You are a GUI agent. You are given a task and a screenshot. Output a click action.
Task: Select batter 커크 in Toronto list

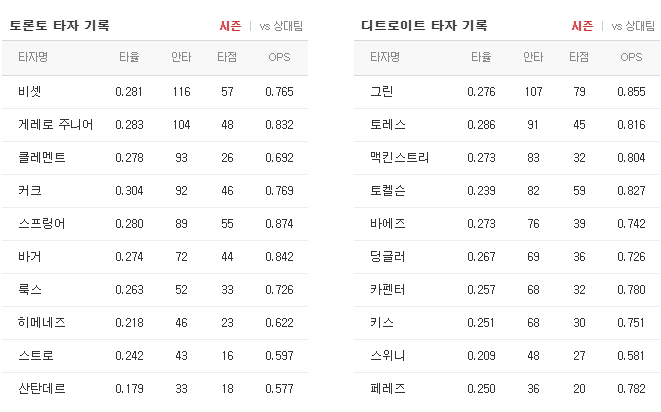click(x=30, y=191)
